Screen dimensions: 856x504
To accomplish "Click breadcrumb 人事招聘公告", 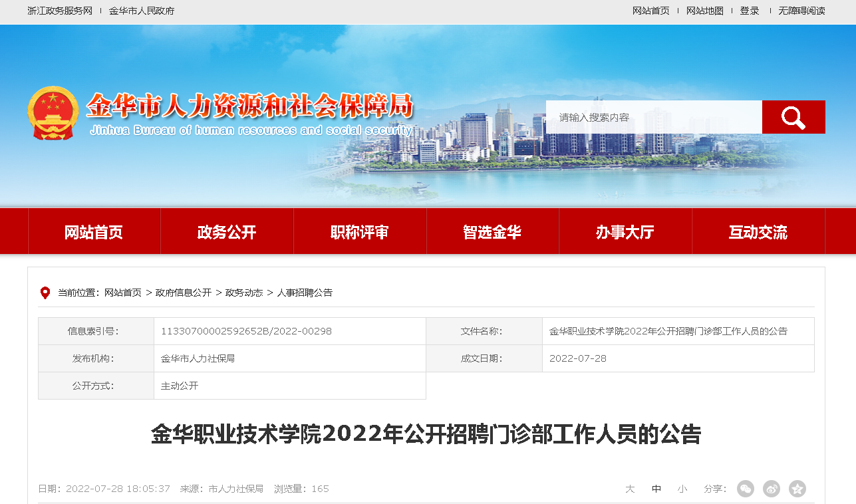I will (305, 293).
